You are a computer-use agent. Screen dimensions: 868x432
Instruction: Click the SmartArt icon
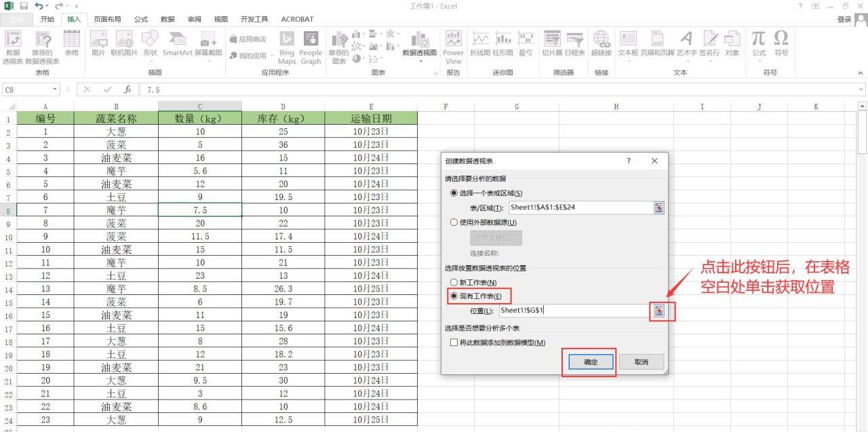(x=177, y=44)
